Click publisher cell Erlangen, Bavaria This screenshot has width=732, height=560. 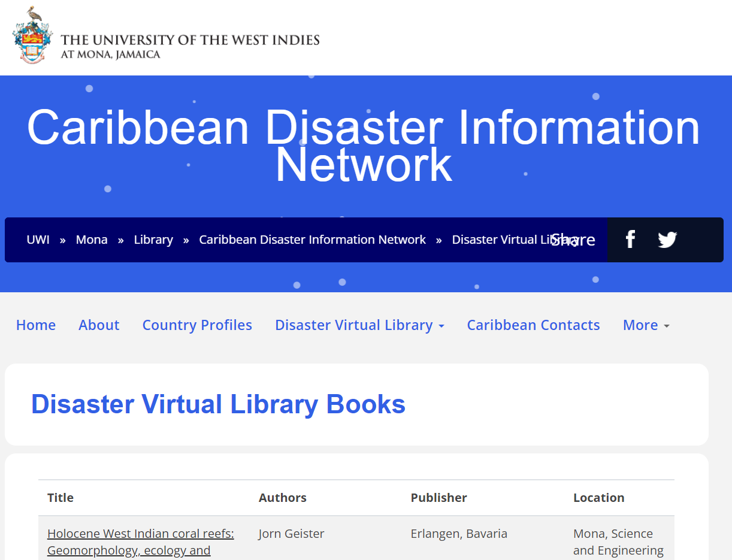pyautogui.click(x=459, y=534)
